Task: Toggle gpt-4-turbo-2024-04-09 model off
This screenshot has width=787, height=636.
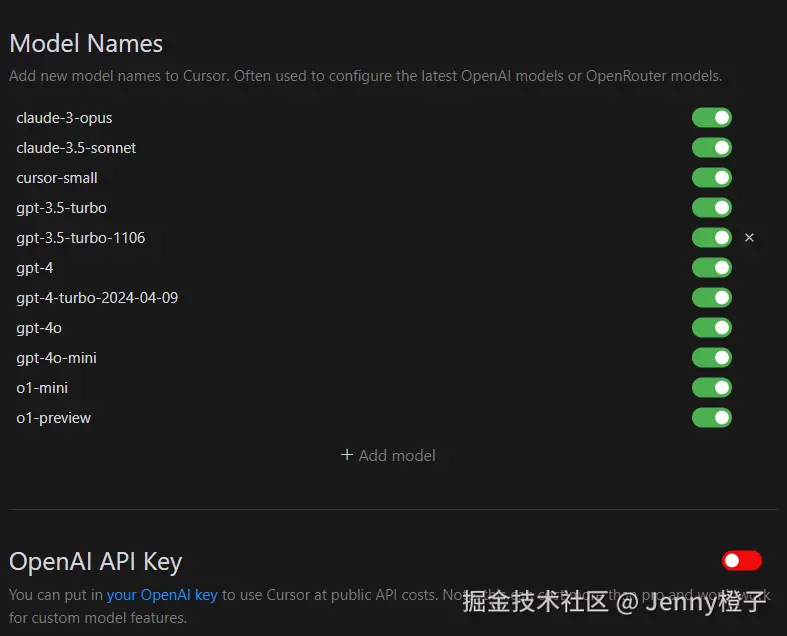Action: point(712,298)
